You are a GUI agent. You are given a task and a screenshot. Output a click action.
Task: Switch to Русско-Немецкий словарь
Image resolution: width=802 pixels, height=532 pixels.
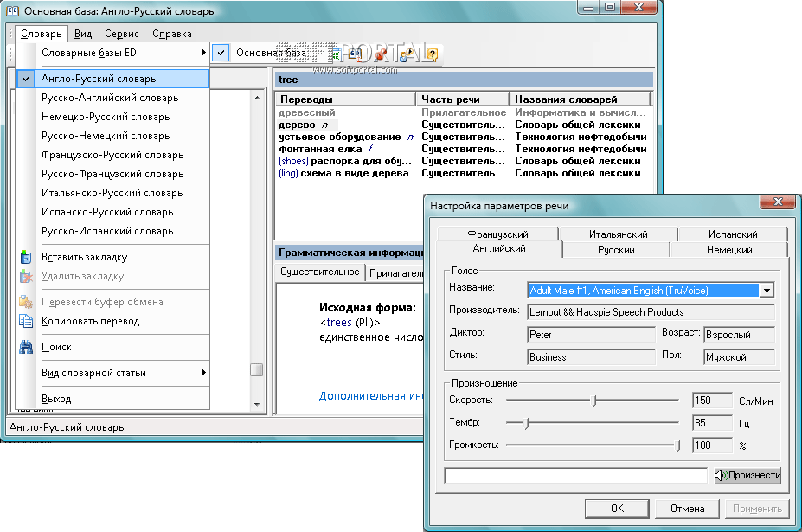112,136
